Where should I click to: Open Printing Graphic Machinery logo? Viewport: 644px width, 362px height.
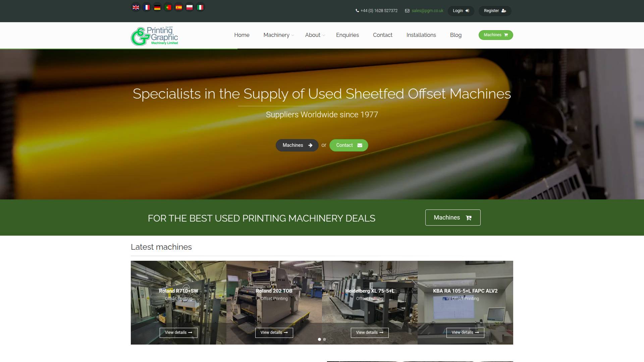click(154, 36)
